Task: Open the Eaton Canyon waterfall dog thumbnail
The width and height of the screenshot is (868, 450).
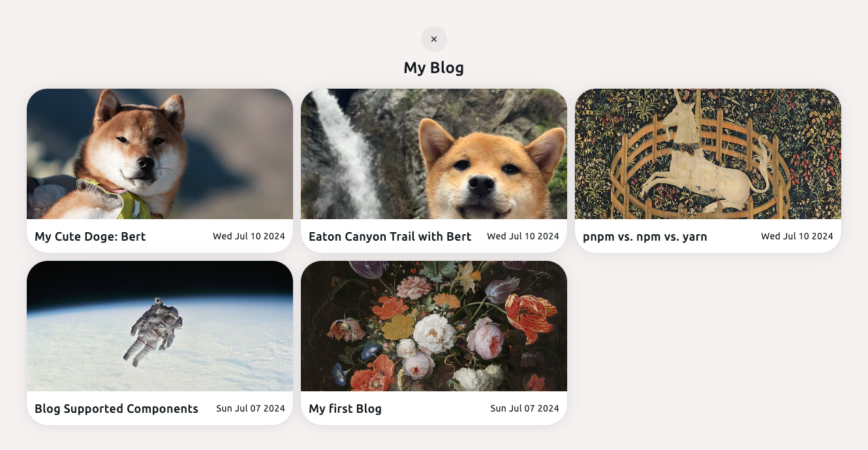Action: (x=434, y=154)
